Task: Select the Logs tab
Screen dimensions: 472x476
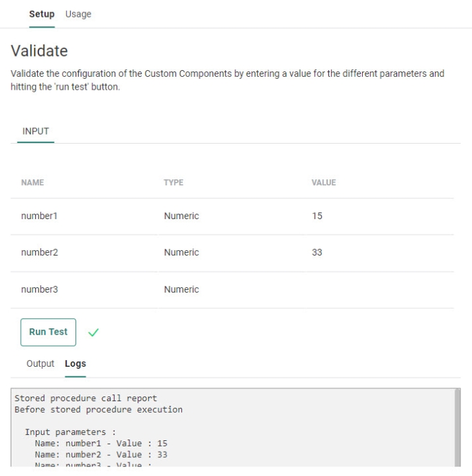Action: pyautogui.click(x=76, y=363)
